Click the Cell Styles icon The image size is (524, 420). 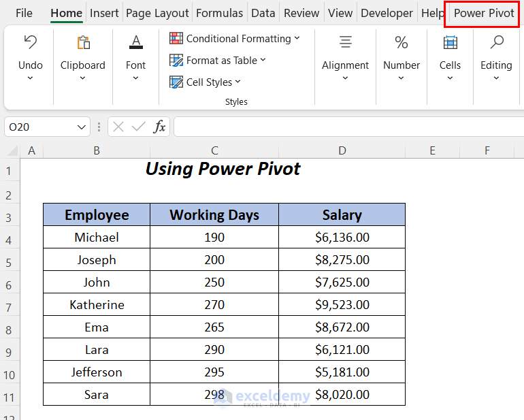point(176,82)
